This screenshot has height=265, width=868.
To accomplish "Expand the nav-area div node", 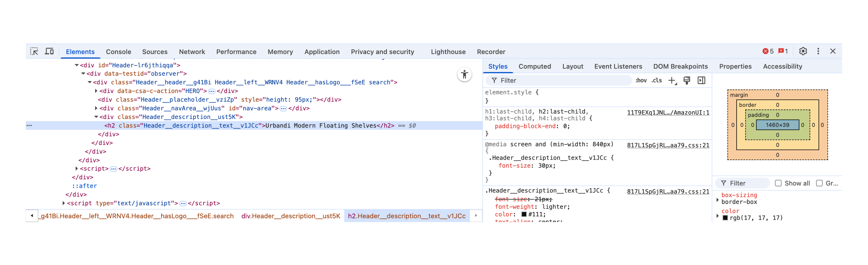I will (x=96, y=108).
